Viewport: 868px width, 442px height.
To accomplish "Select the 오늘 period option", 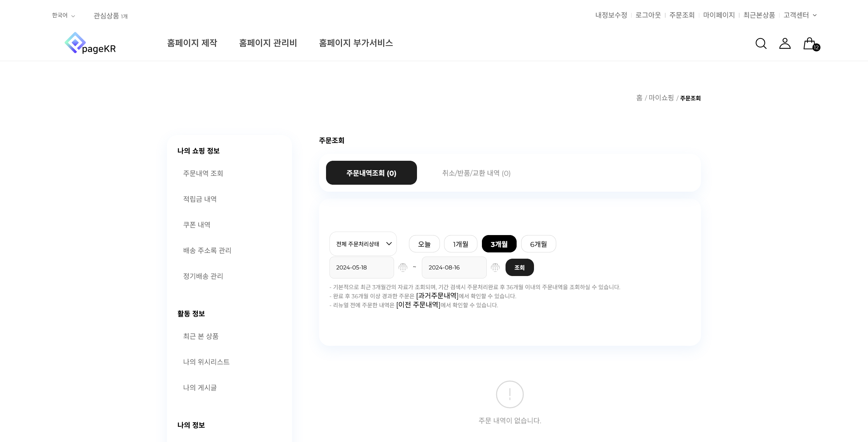I will (424, 244).
